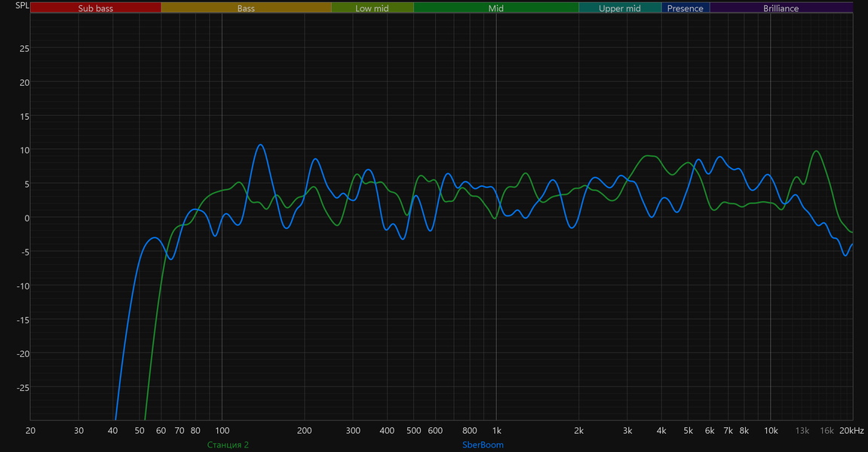Click the 15 dB level label
Image resolution: width=868 pixels, height=452 pixels.
pos(24,117)
